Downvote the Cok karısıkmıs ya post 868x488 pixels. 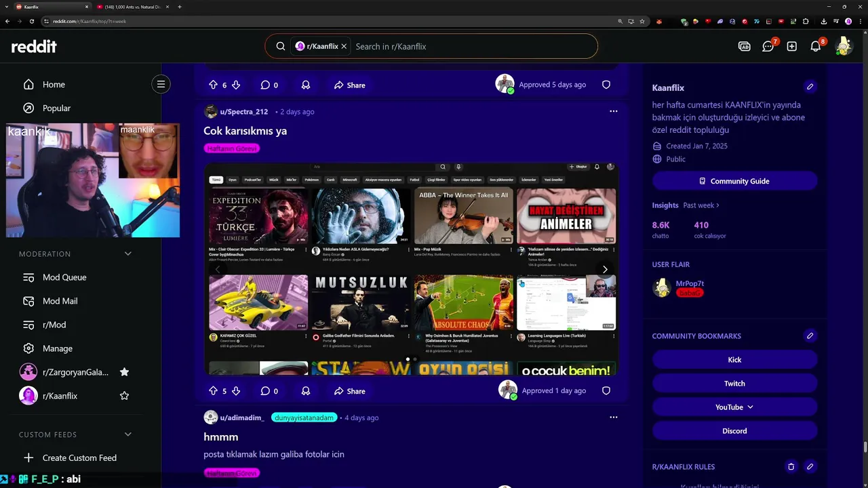(236, 391)
